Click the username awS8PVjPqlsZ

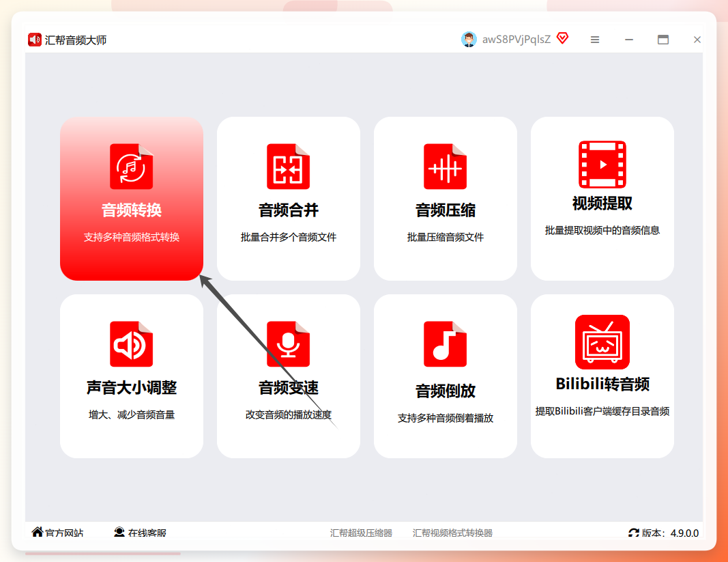[x=516, y=40]
